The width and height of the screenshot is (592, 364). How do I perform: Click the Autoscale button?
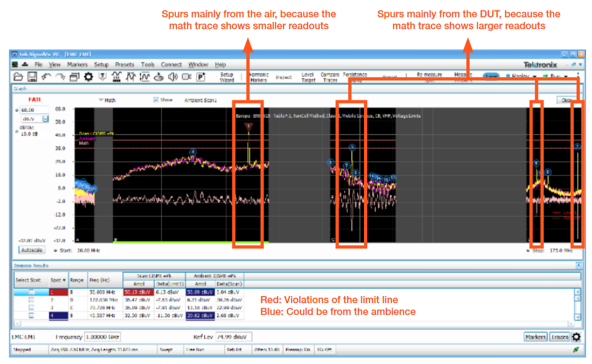point(31,249)
